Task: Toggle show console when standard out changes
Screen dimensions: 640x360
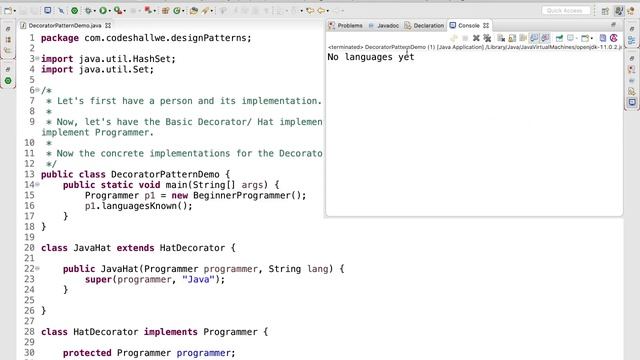Action: click(534, 38)
